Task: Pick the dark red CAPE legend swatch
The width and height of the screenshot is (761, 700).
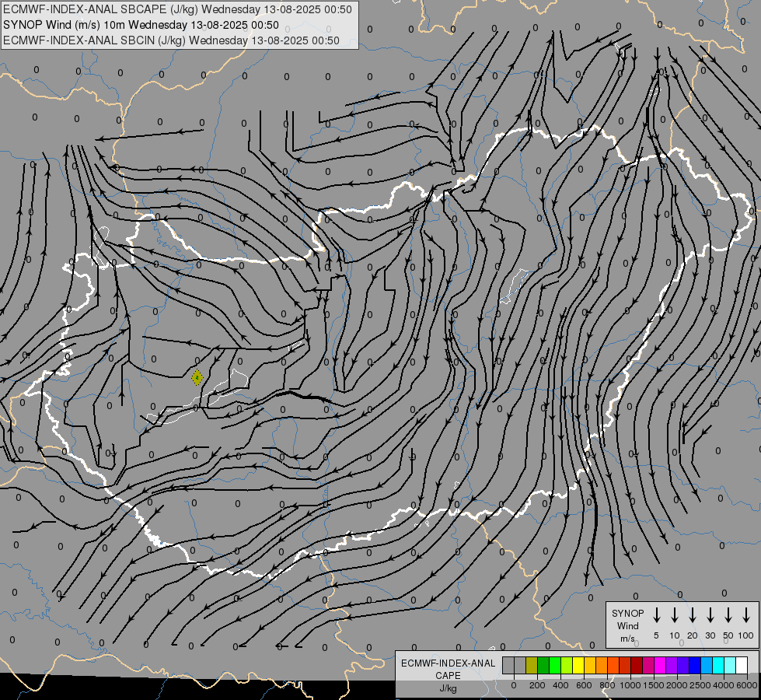Action: click(637, 665)
